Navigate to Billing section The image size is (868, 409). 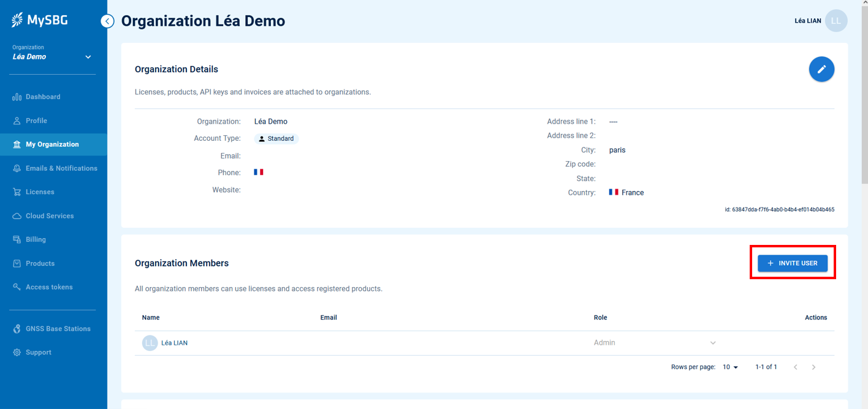36,239
